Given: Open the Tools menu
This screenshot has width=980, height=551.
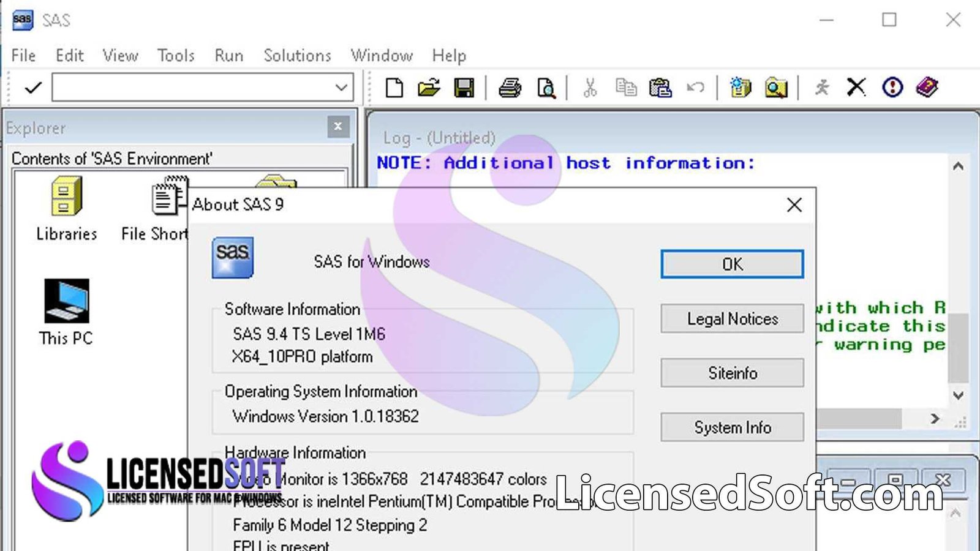Looking at the screenshot, I should tap(176, 55).
